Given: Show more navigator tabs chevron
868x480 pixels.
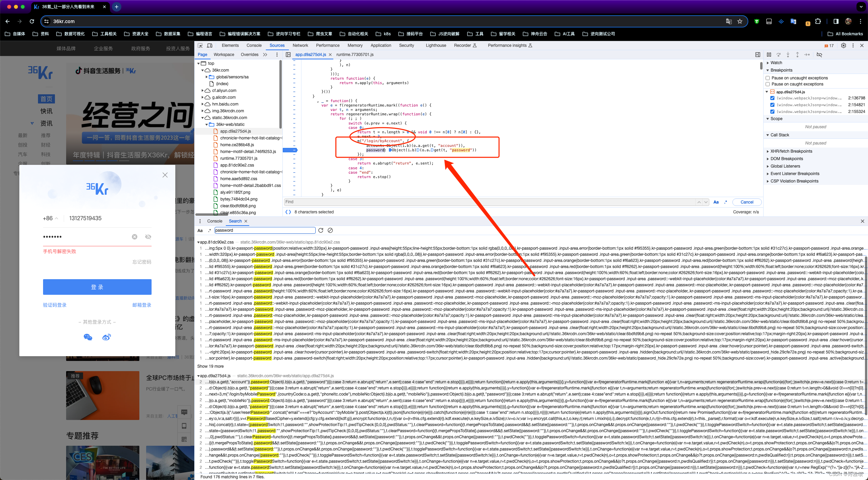Looking at the screenshot, I should (265, 55).
